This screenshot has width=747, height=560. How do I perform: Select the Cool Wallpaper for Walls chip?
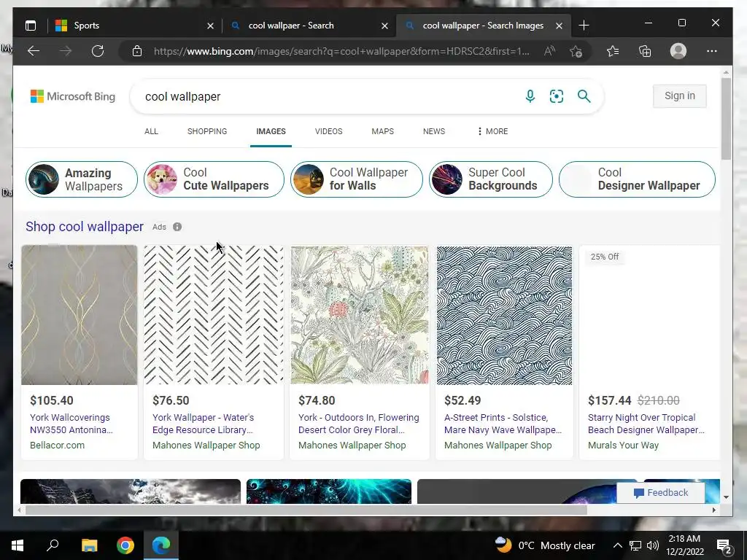356,179
